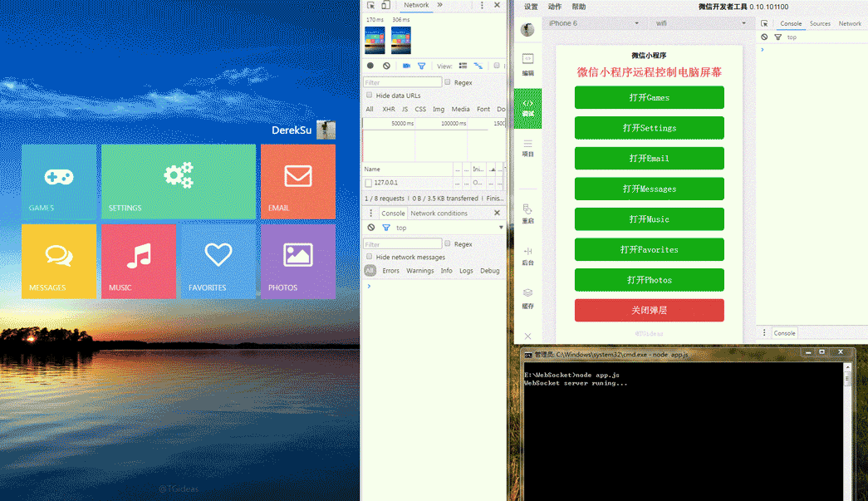Viewport: 868px width, 501px height.
Task: Check Hide network messages option
Action: coord(370,257)
